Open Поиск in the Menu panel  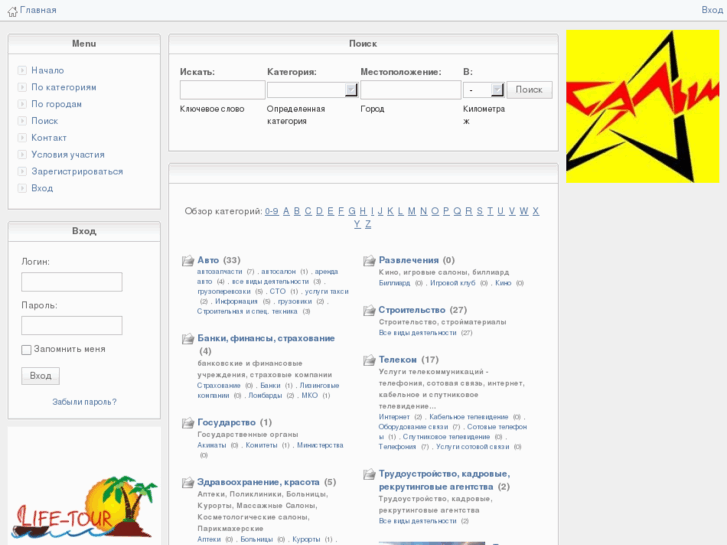point(45,121)
